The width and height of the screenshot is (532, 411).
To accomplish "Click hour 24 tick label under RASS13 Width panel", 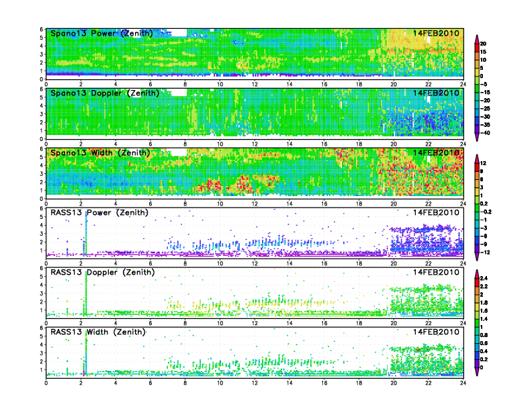I will click(463, 383).
